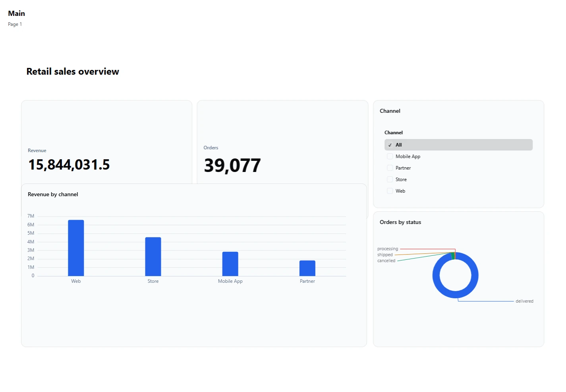Click the Mobile App axis label
Viewport: 566px width, 392px height.
click(230, 281)
